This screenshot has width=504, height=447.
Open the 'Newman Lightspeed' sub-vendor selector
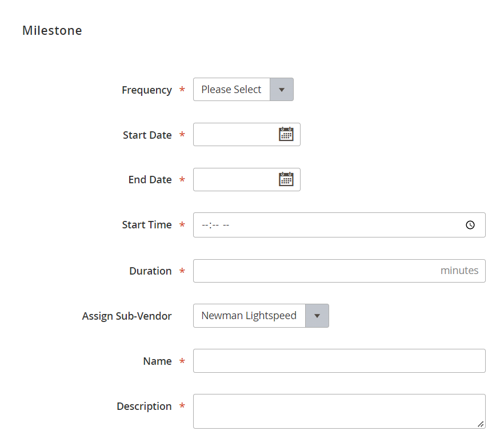click(x=261, y=316)
